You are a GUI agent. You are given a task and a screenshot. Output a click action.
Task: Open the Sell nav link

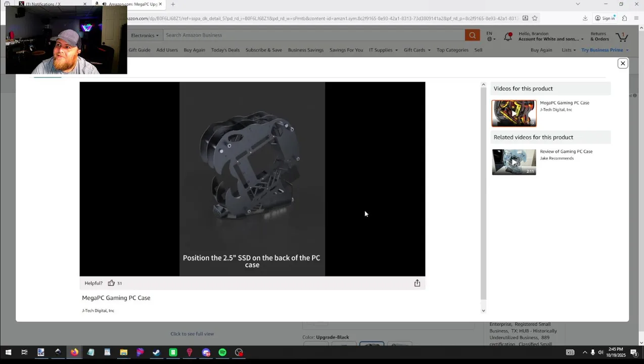coord(478,50)
